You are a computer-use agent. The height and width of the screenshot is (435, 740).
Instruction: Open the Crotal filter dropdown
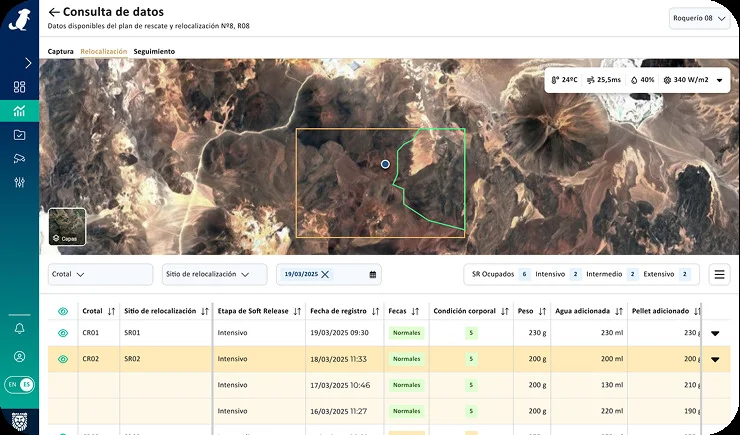(101, 274)
